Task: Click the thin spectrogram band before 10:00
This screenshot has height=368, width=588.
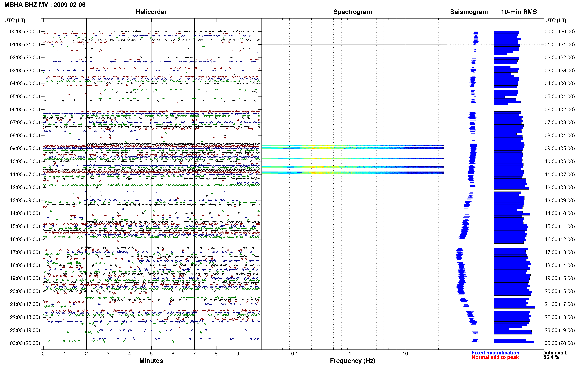Action: tap(352, 159)
